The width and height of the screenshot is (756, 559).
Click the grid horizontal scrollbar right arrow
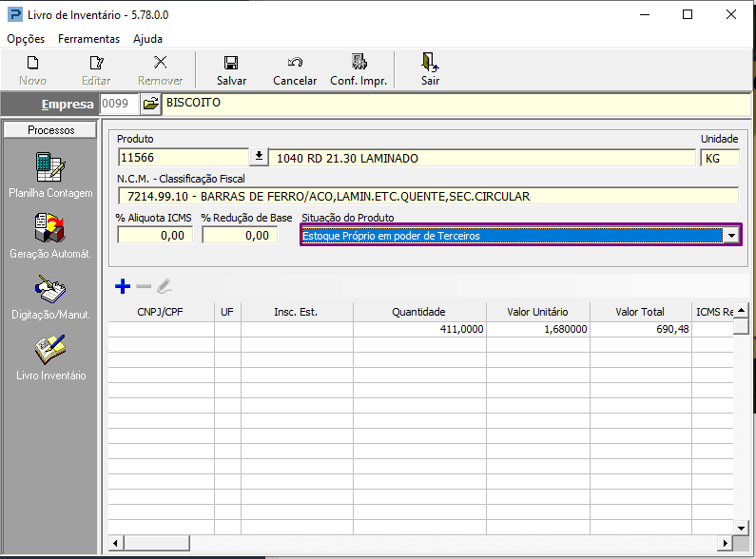click(725, 543)
